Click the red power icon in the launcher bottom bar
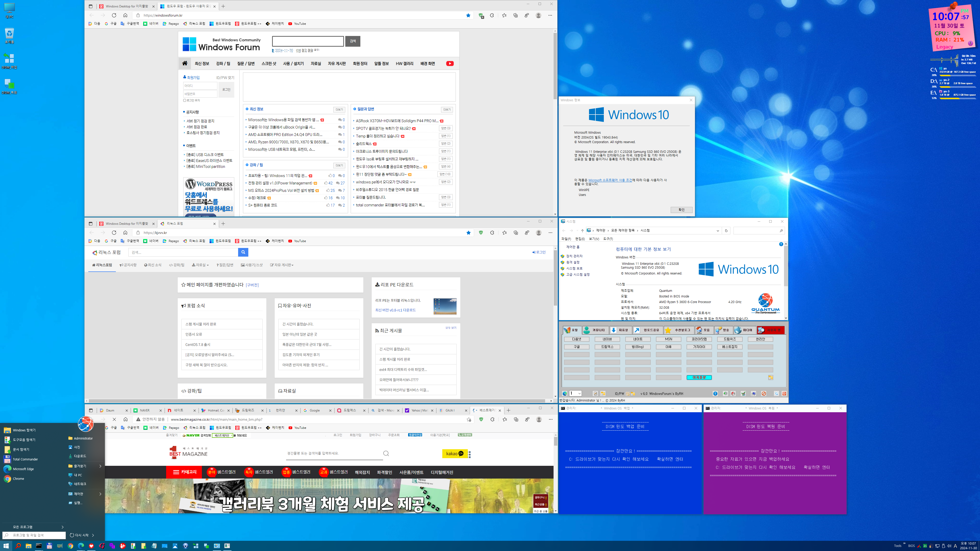Image resolution: width=980 pixels, height=551 pixels. coord(784,394)
